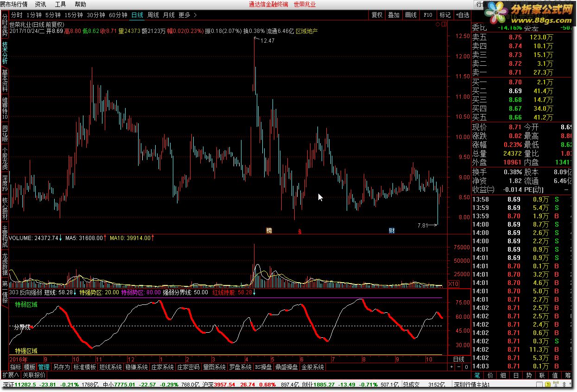
Task: Select the 日线 daily period tab
Action: tap(137, 15)
